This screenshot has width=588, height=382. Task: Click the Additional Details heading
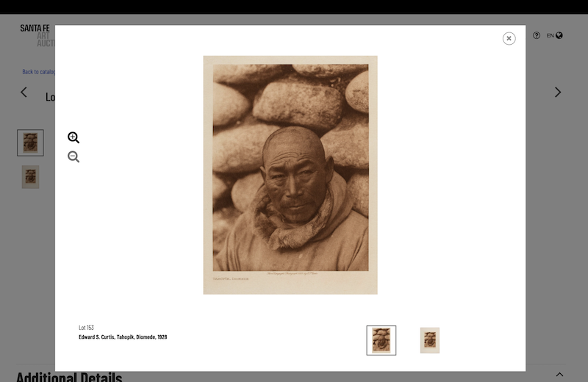(x=69, y=376)
